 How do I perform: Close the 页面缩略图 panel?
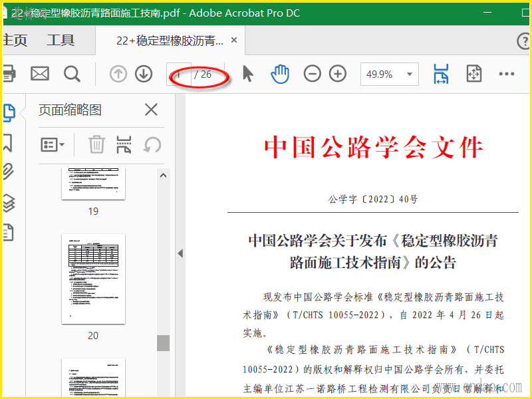151,110
